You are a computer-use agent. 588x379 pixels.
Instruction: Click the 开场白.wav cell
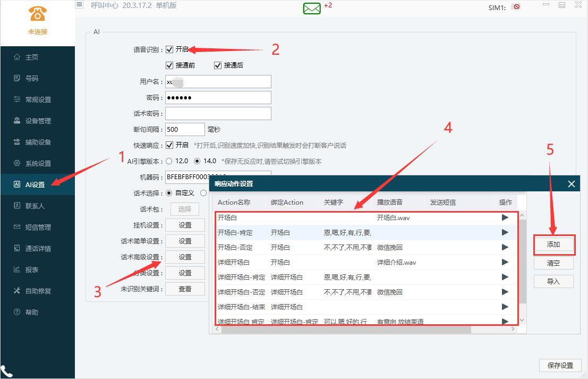tap(393, 217)
